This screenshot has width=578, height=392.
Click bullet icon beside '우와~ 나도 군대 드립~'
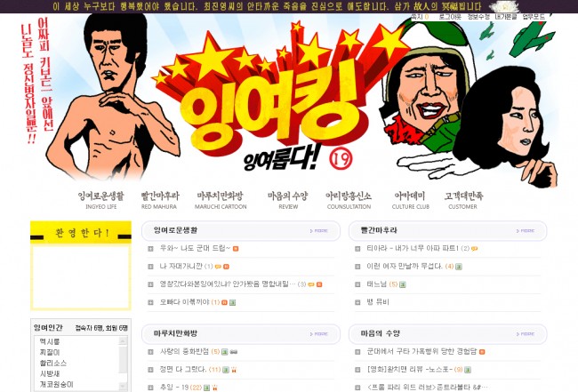[150, 249]
